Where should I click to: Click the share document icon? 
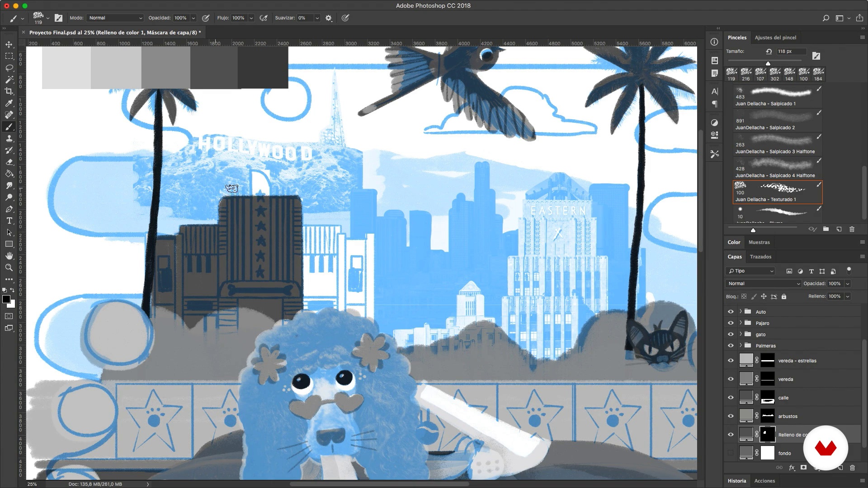click(x=859, y=18)
